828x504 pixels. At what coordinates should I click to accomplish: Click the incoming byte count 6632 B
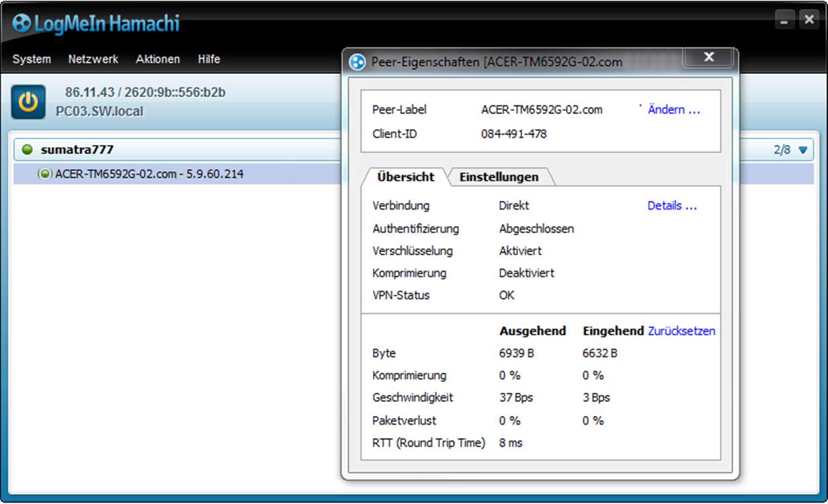coord(600,353)
